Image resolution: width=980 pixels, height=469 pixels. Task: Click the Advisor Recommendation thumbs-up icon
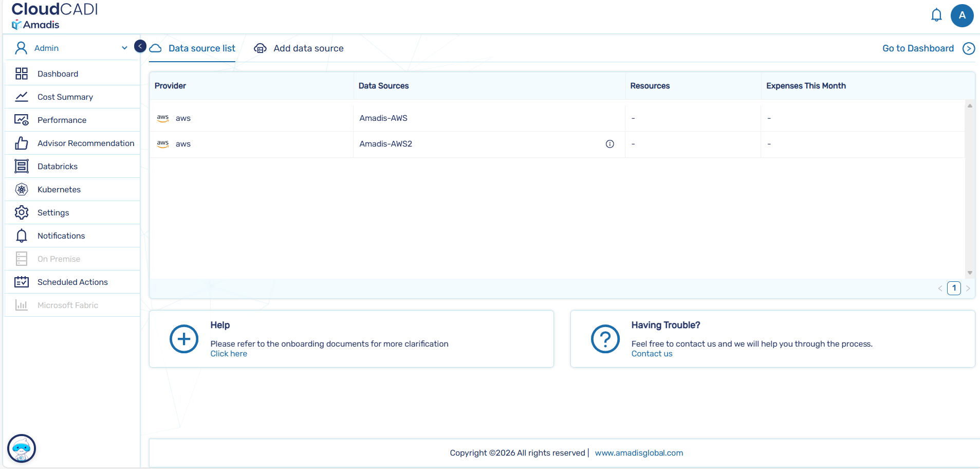tap(22, 143)
